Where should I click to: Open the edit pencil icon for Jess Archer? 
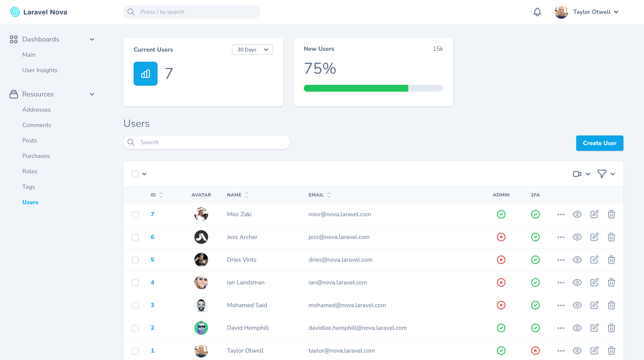pos(594,237)
